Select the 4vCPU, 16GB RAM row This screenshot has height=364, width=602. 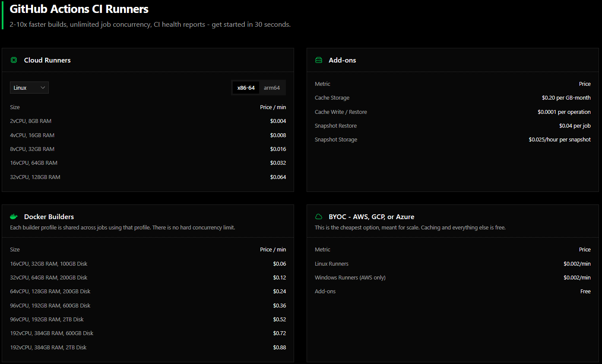pyautogui.click(x=148, y=135)
